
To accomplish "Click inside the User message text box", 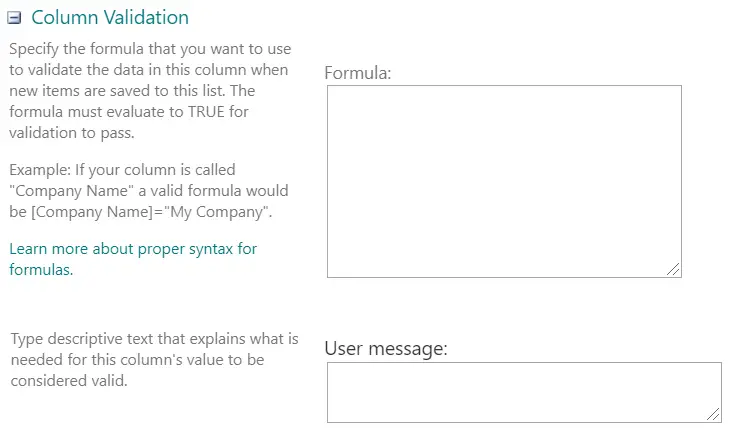I will click(x=523, y=392).
